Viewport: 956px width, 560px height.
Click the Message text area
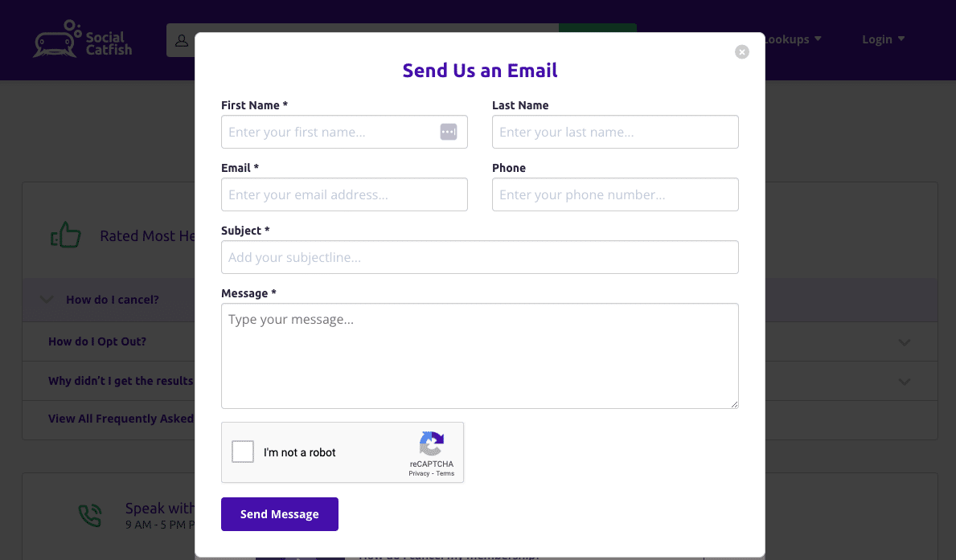click(479, 355)
